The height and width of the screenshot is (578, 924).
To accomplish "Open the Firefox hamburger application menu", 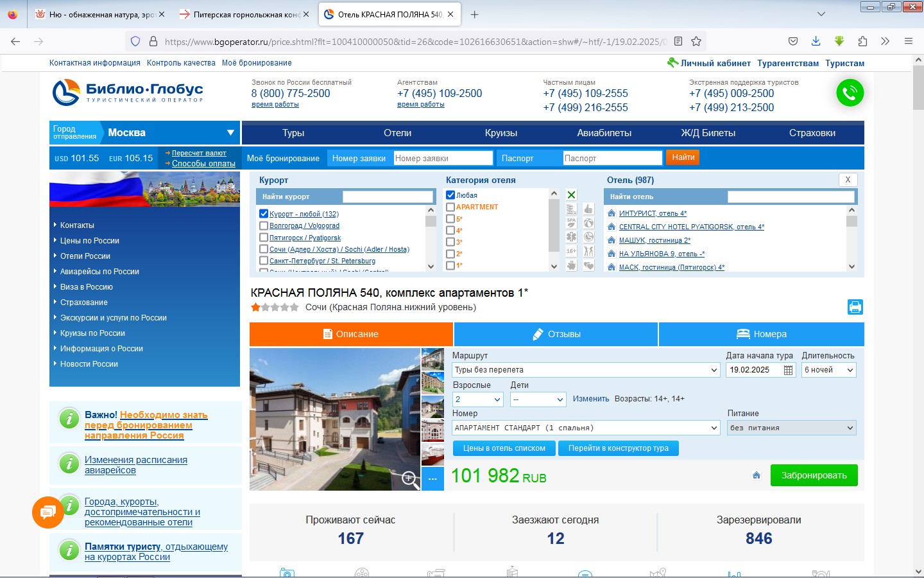I will point(909,41).
